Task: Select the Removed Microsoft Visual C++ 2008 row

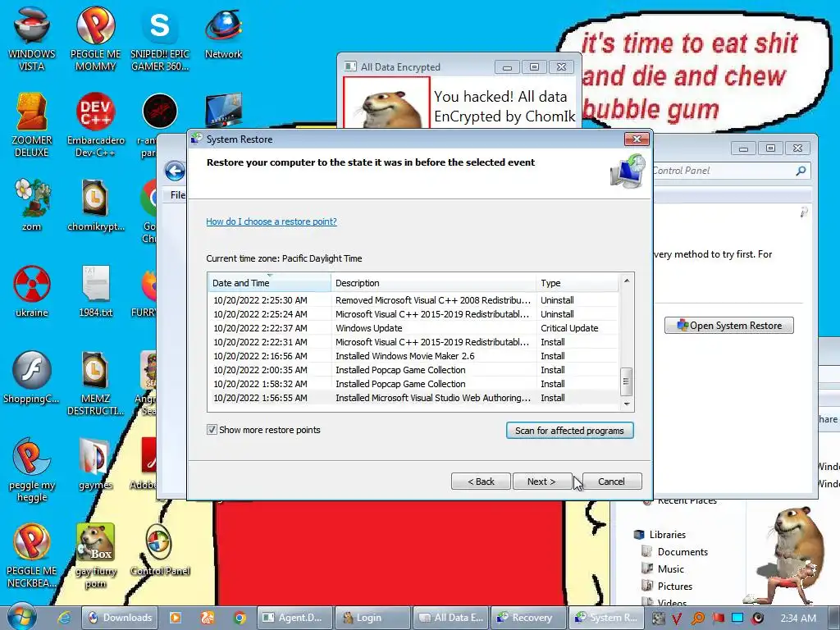Action: 413,300
